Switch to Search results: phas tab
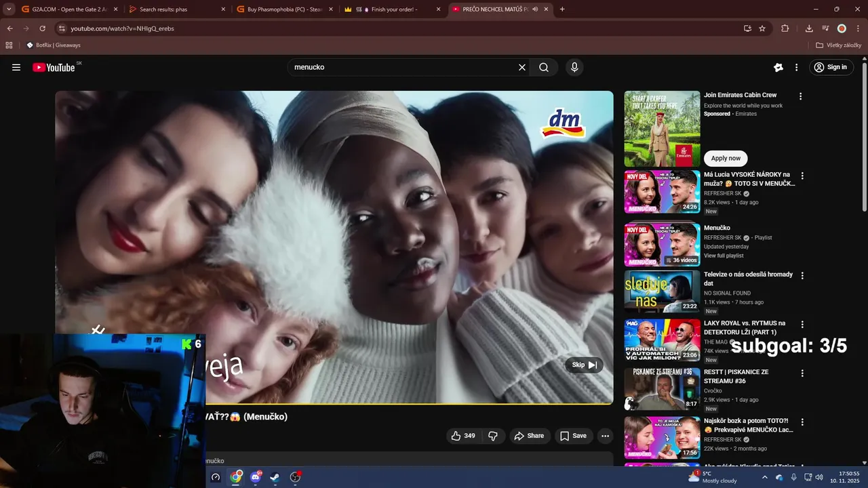Viewport: 868px width, 488px height. click(x=178, y=9)
